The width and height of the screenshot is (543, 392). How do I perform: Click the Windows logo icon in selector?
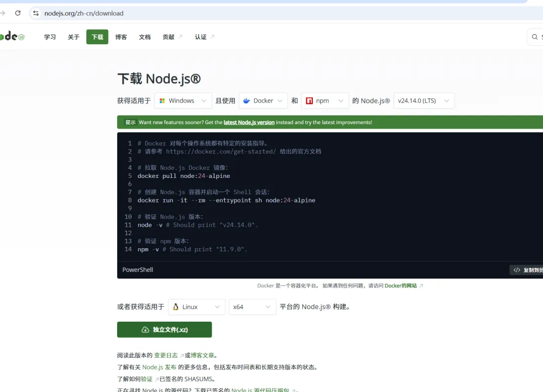tap(162, 101)
